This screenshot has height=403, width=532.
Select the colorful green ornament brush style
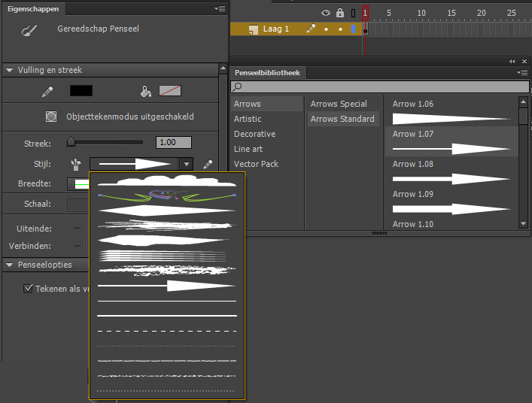tap(166, 195)
